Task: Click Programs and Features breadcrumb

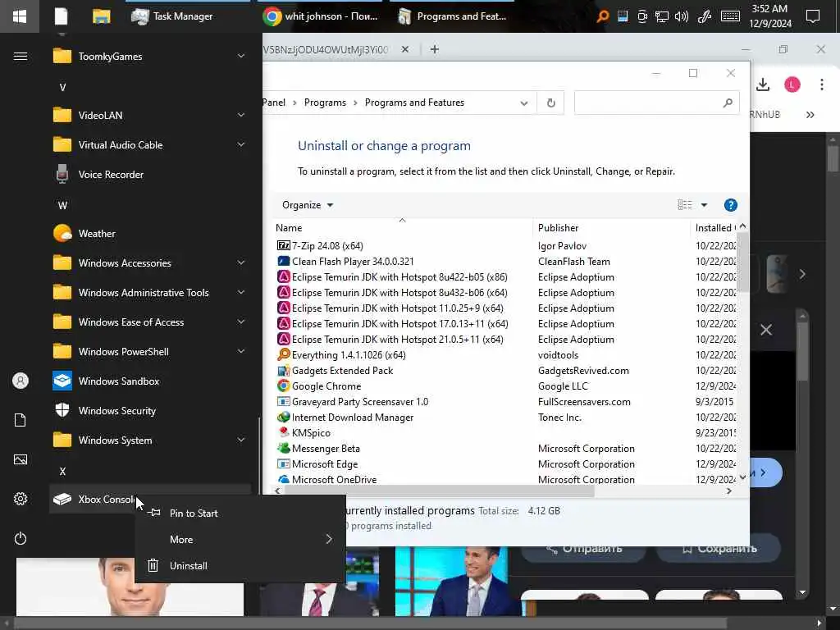Action: pyautogui.click(x=414, y=103)
